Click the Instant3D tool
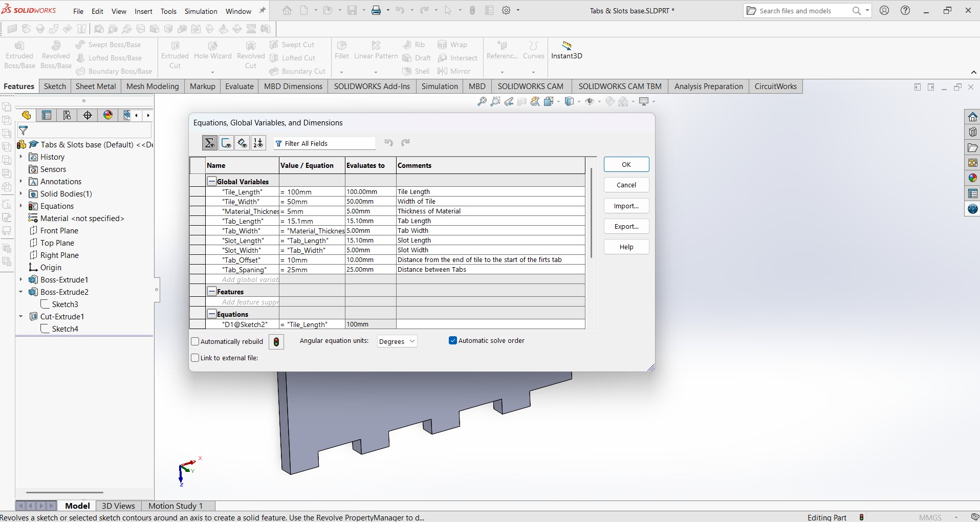980x522 pixels. [x=567, y=50]
